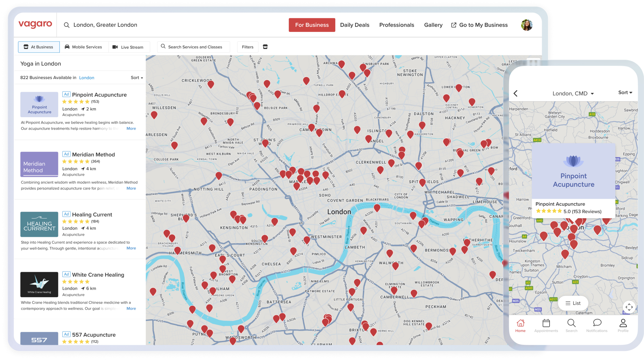The height and width of the screenshot is (360, 644).
Task: Tap the Notifications label in phone nav
Action: pyautogui.click(x=597, y=331)
